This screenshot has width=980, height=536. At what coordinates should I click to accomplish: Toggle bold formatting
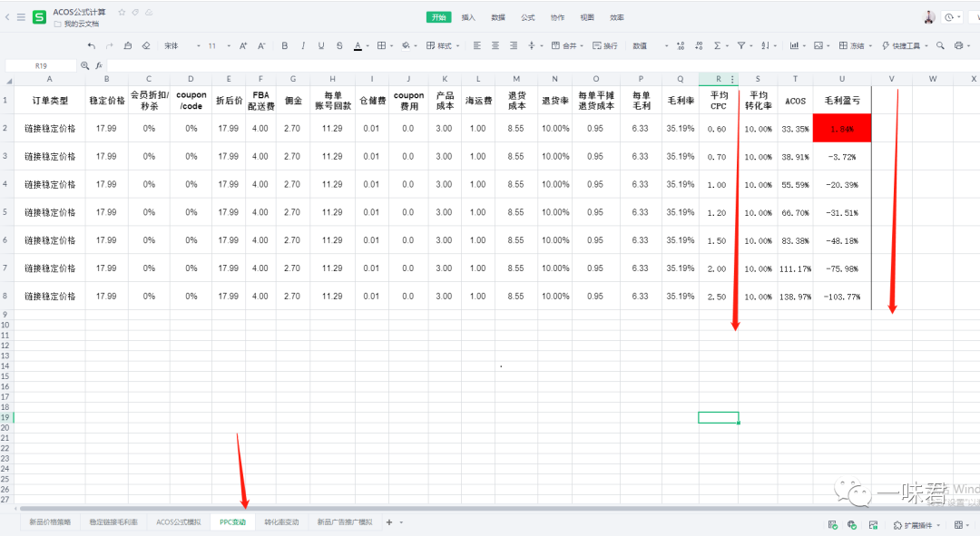click(x=285, y=45)
